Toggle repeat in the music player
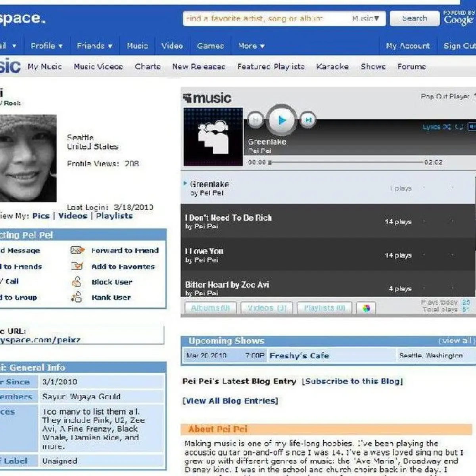The image size is (476, 476). 459,127
